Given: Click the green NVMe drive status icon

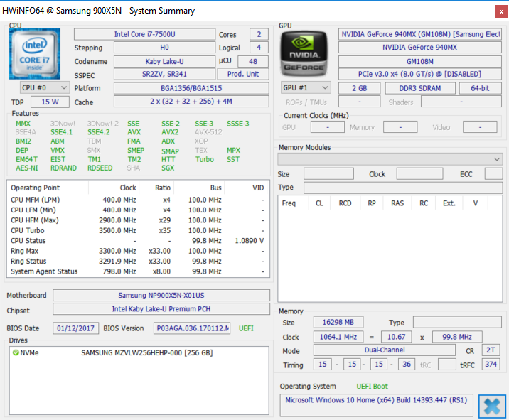Looking at the screenshot, I should [15, 352].
